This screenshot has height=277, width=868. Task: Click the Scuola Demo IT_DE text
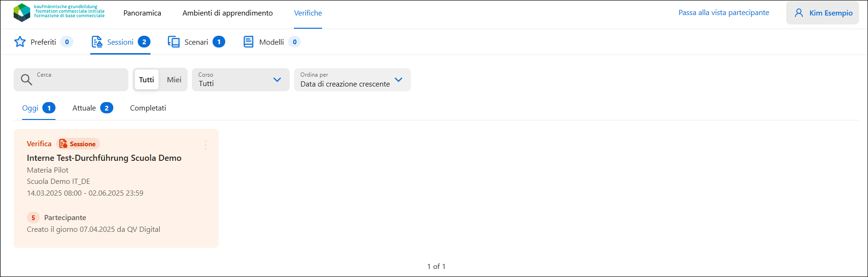pos(58,181)
